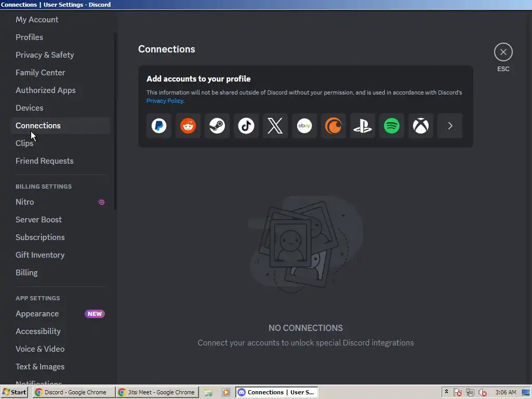The width and height of the screenshot is (532, 399).
Task: Connect a TikTok account
Action: click(246, 126)
